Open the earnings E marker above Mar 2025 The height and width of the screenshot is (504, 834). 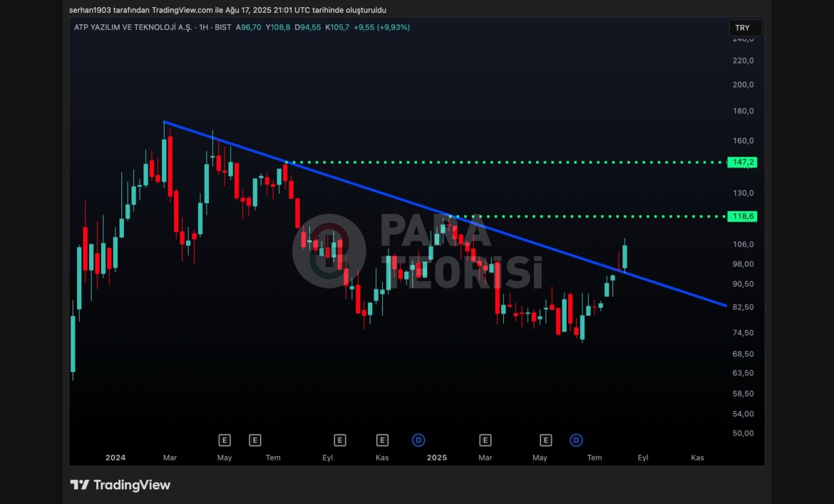[485, 440]
